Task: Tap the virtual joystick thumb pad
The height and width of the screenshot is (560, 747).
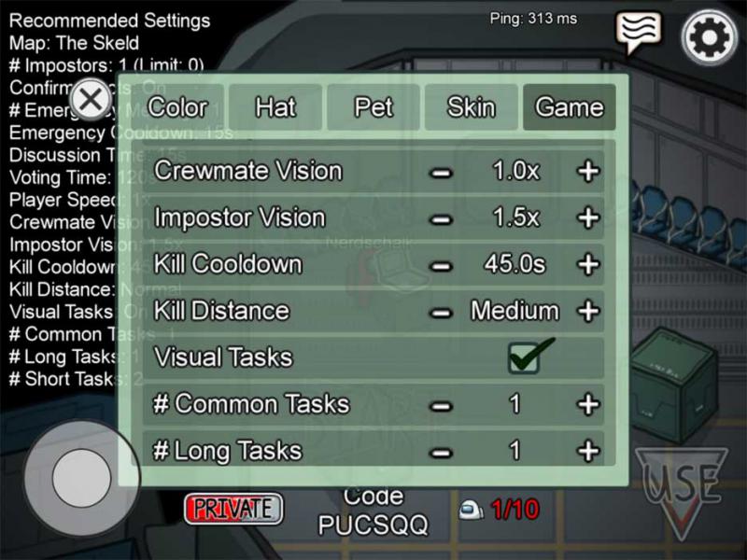Action: pos(81,478)
